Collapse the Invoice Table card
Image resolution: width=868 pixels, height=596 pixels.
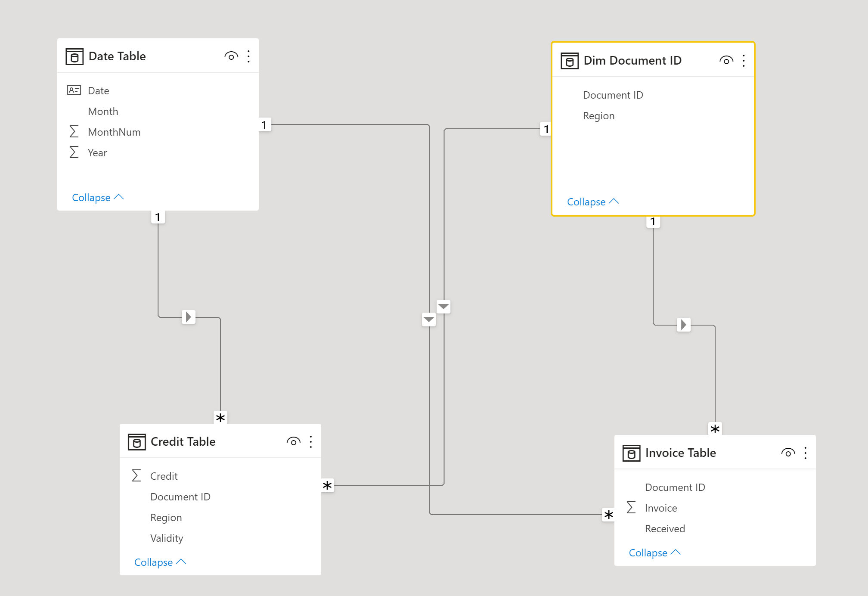(655, 553)
